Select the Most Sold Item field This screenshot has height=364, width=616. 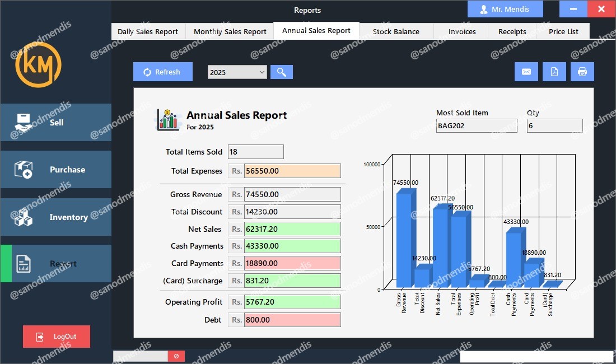click(477, 125)
